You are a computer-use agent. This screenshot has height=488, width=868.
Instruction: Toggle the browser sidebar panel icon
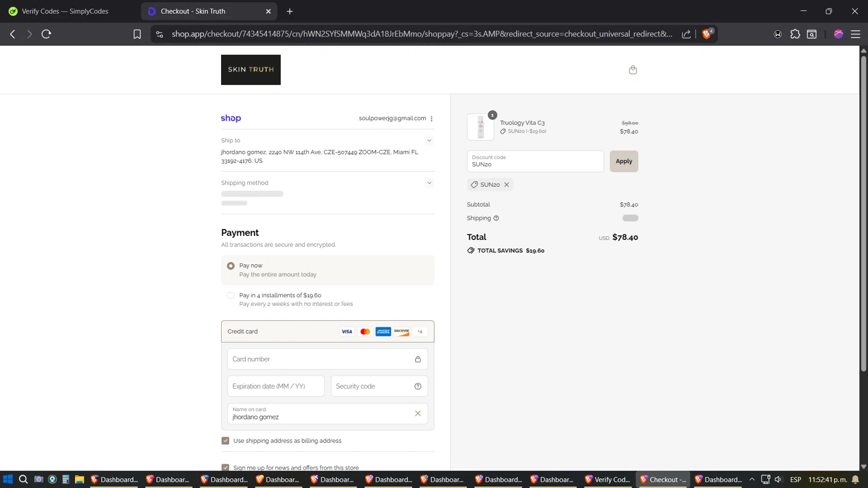tap(812, 34)
